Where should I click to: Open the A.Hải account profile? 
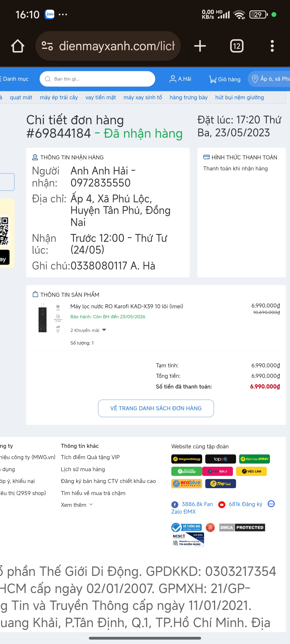click(x=180, y=79)
